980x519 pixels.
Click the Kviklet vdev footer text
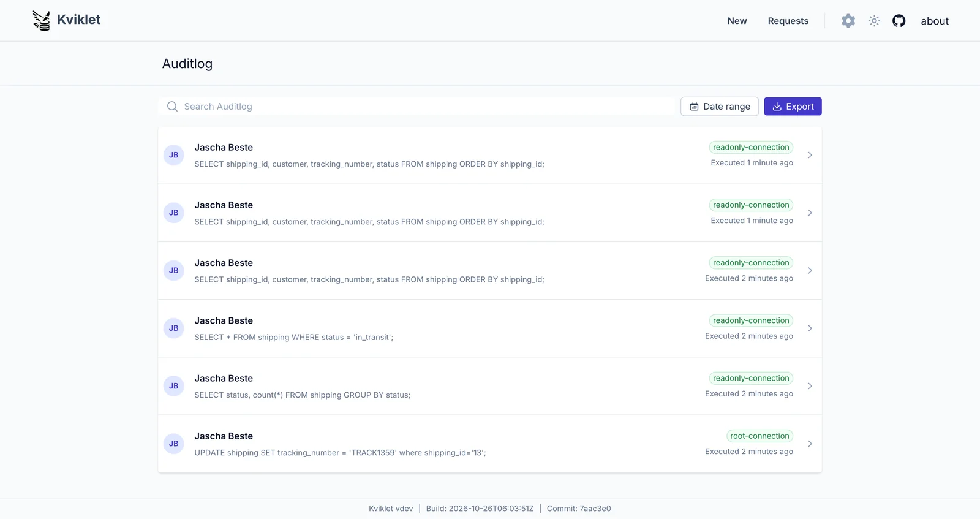point(391,509)
